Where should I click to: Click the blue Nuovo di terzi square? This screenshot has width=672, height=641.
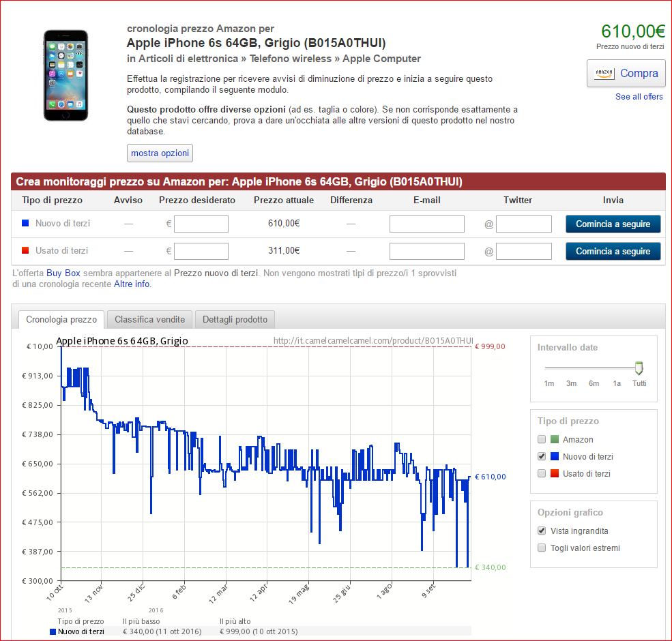click(25, 223)
